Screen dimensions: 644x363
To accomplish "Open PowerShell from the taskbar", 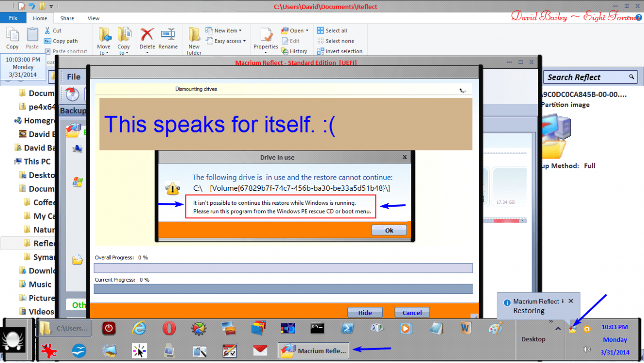I will 347,328.
